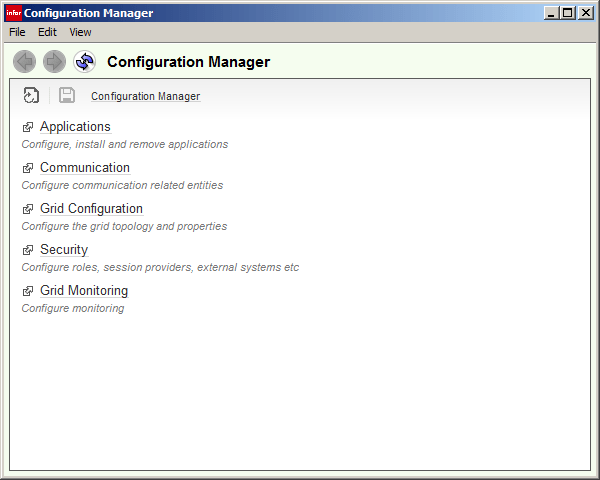Click the icon beside Communication
The image size is (600, 480).
[x=28, y=169]
